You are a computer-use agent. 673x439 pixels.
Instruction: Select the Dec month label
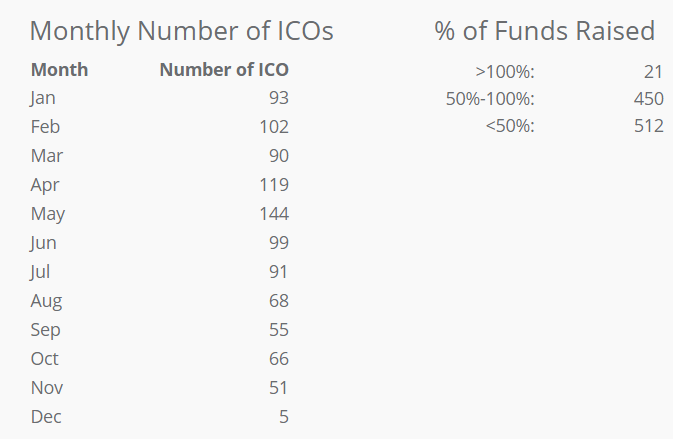45,417
